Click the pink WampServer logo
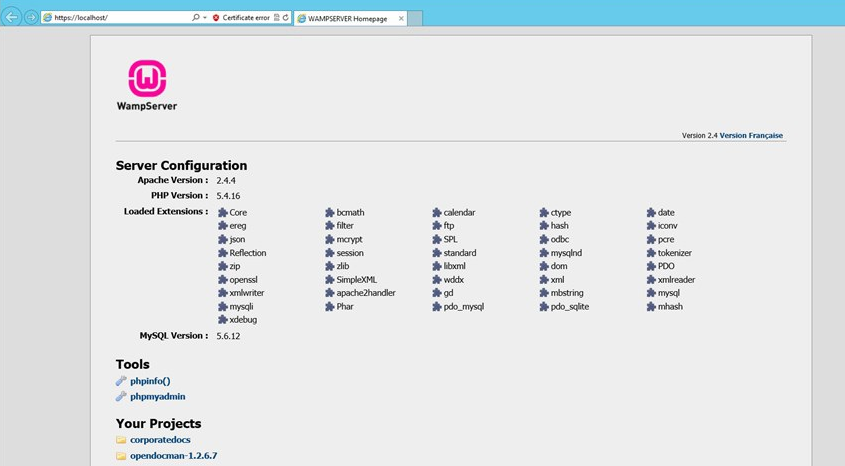This screenshot has height=466, width=845. click(x=147, y=78)
